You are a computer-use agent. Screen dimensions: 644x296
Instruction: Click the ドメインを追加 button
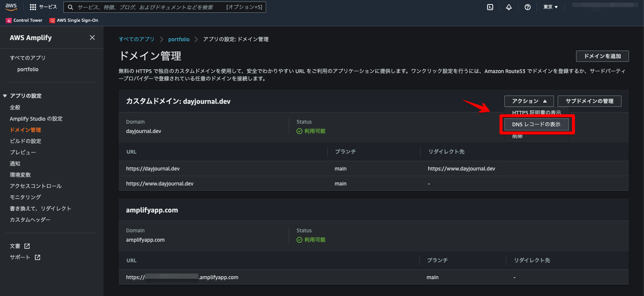coord(602,56)
